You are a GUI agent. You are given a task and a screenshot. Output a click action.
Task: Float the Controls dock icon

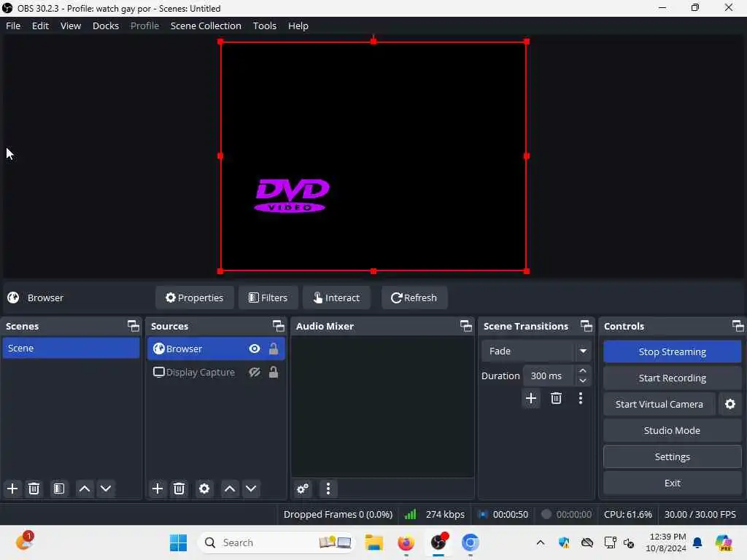(x=738, y=326)
